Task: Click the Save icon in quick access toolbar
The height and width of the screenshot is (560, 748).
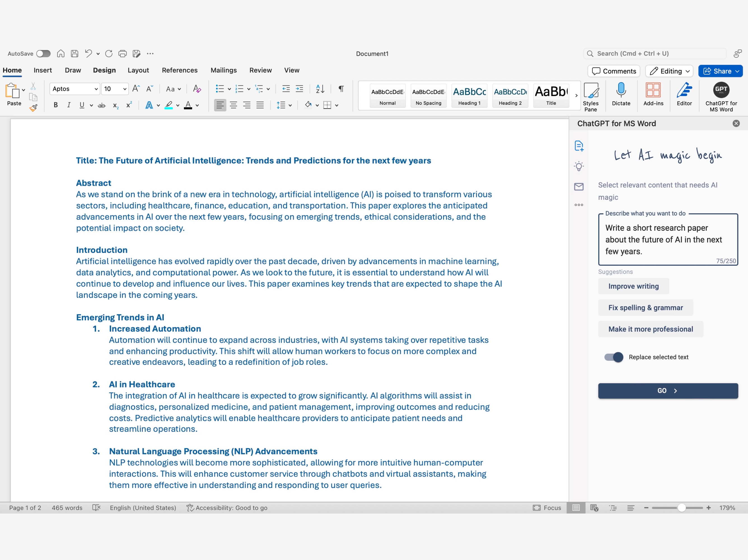Action: [74, 53]
